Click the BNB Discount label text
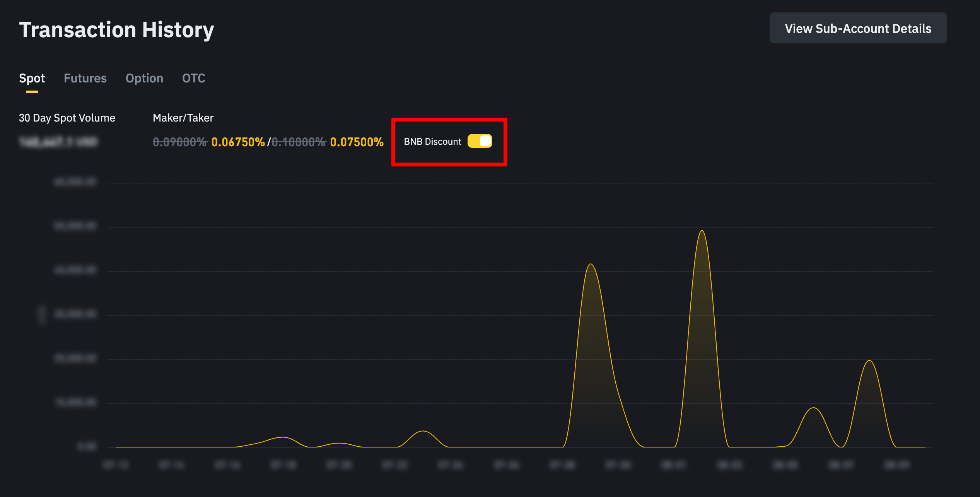The height and width of the screenshot is (497, 980). [x=432, y=142]
